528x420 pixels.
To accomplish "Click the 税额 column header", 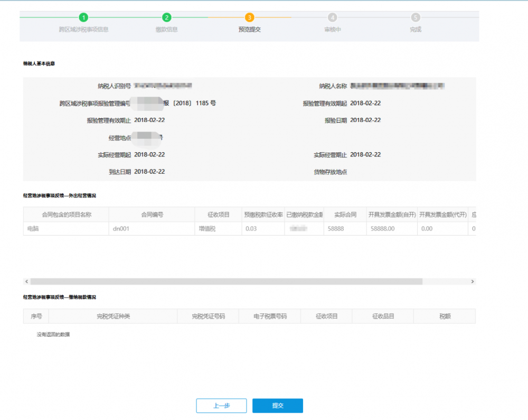I will [x=445, y=316].
